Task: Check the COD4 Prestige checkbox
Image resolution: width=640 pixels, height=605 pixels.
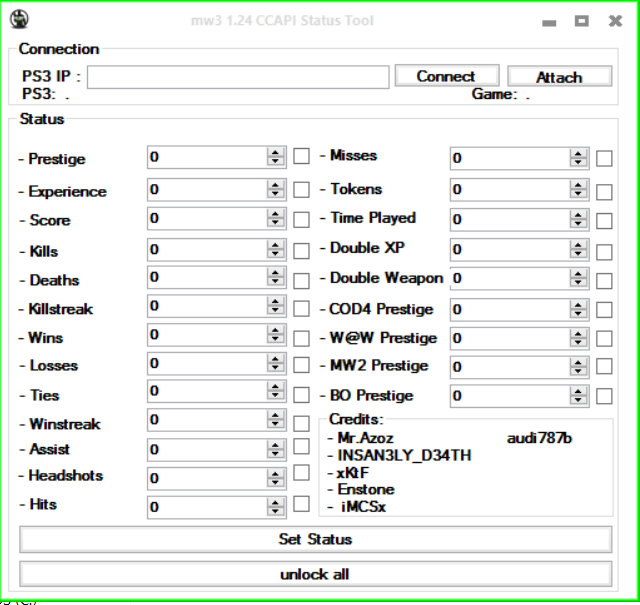Action: point(604,310)
